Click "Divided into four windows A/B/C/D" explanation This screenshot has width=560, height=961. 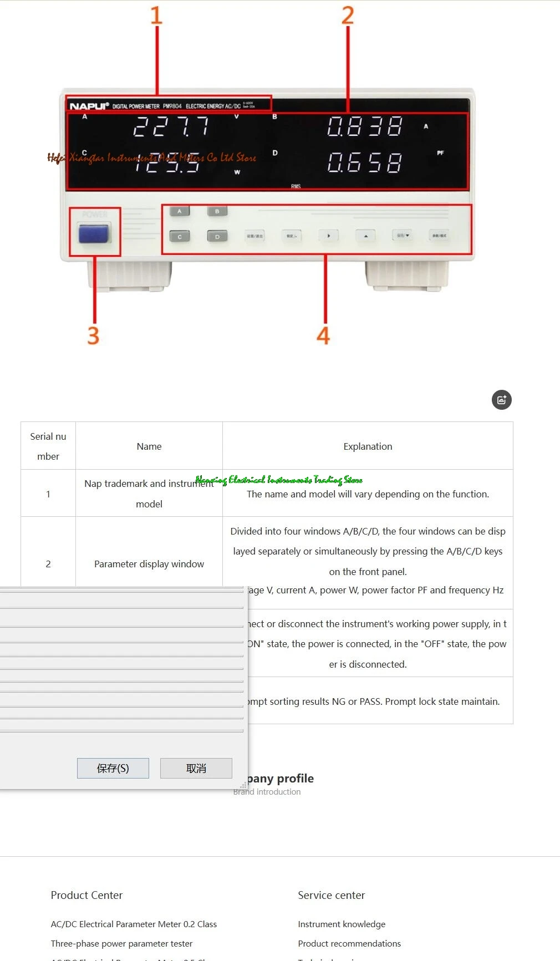pyautogui.click(x=368, y=551)
